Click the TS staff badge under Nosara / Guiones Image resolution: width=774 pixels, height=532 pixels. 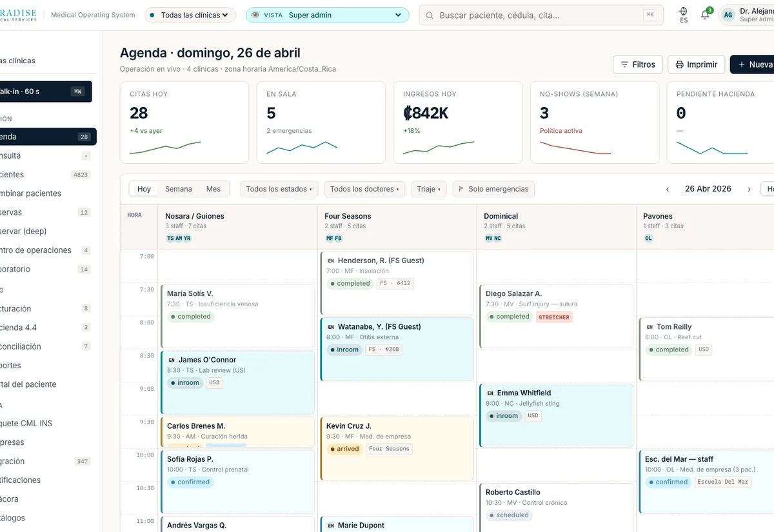pyautogui.click(x=170, y=238)
